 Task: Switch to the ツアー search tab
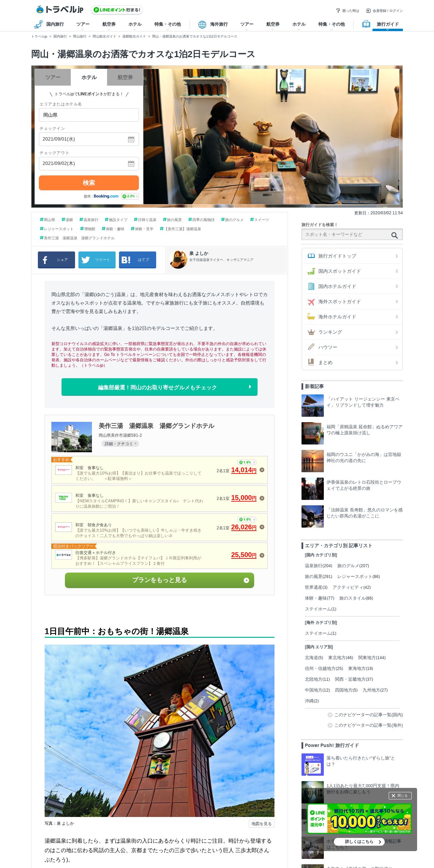pos(53,77)
